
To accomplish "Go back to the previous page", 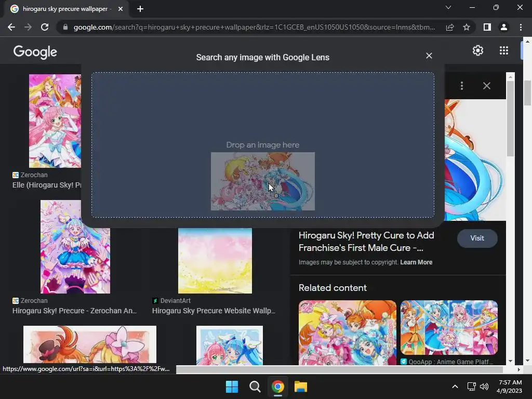I will [11, 27].
